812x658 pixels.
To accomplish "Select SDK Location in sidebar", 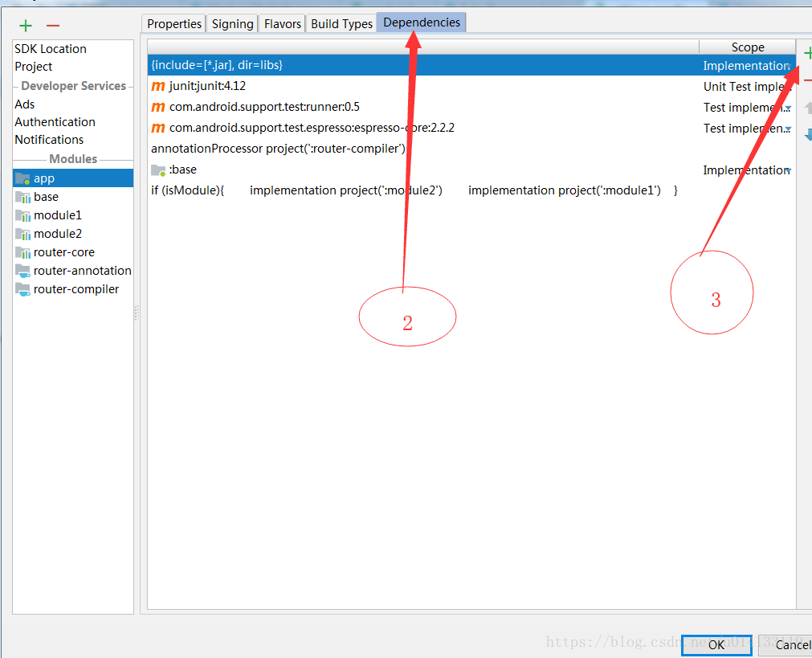I will coord(51,49).
